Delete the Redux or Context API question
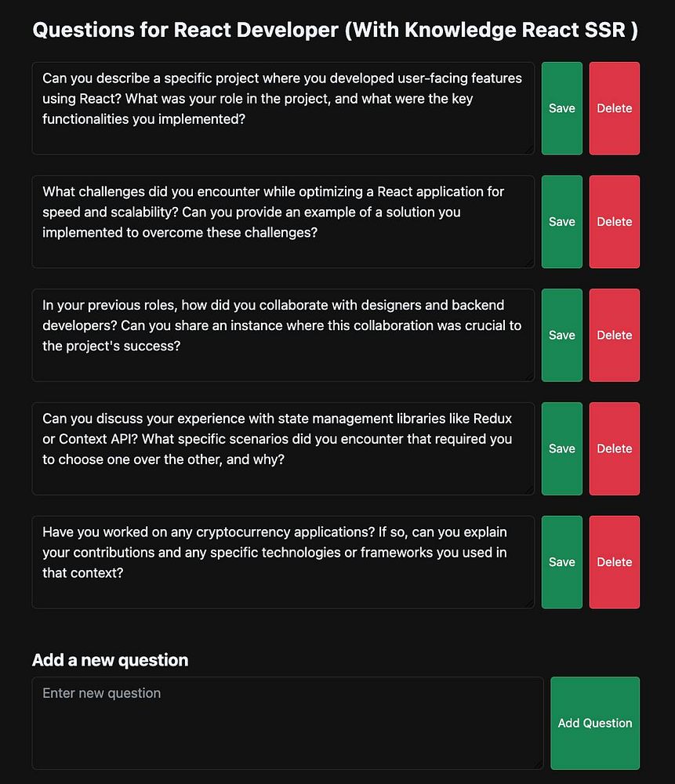Viewport: 675px width, 784px height. pos(614,449)
